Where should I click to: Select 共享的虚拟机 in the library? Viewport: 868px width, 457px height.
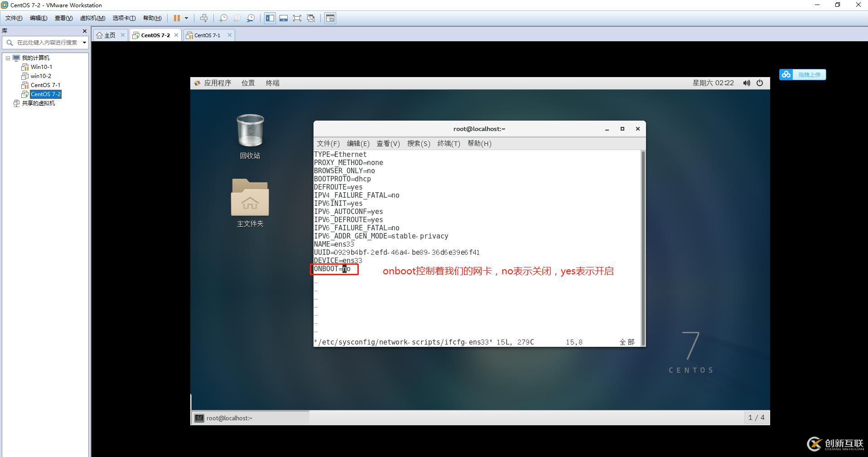coord(38,103)
